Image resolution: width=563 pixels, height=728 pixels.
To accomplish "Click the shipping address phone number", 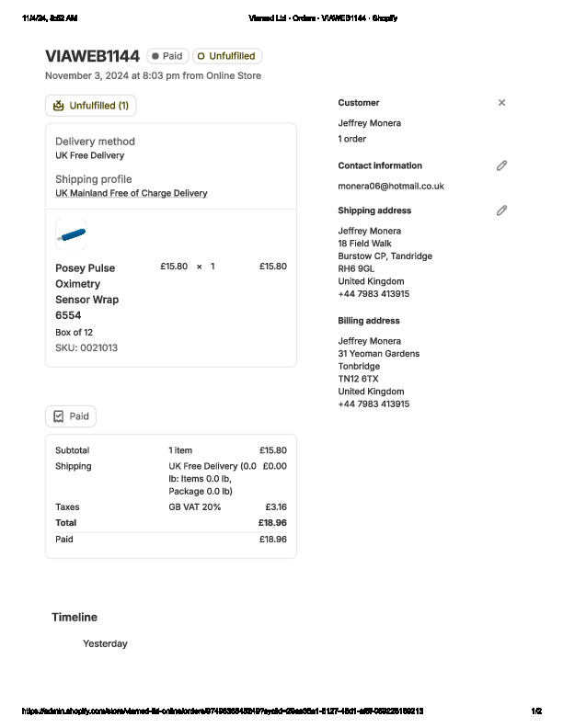I will (373, 294).
